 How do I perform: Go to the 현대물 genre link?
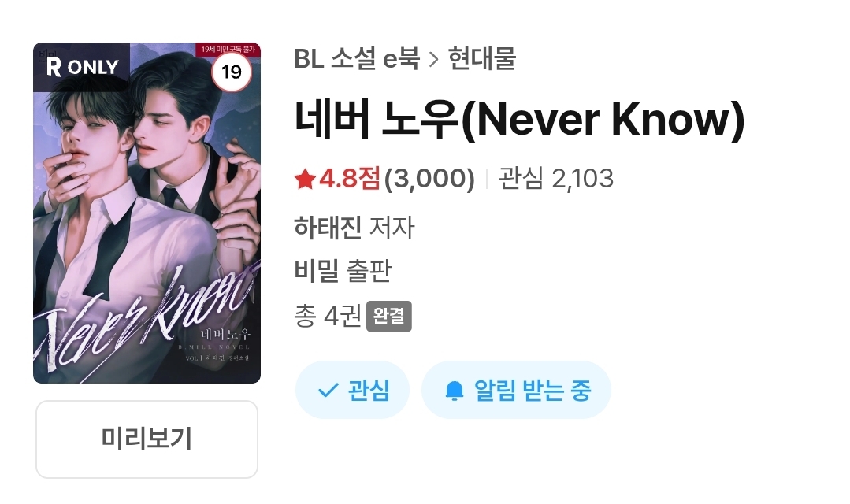[482, 58]
